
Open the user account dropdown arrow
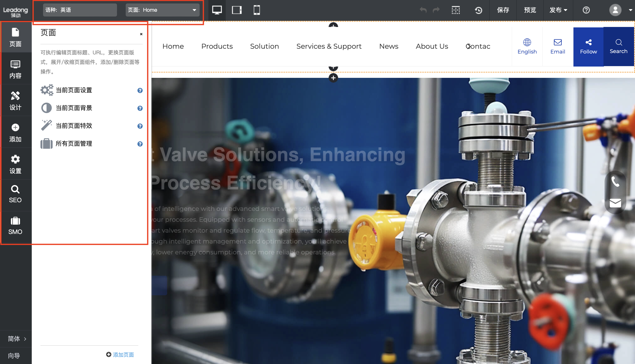click(x=630, y=10)
